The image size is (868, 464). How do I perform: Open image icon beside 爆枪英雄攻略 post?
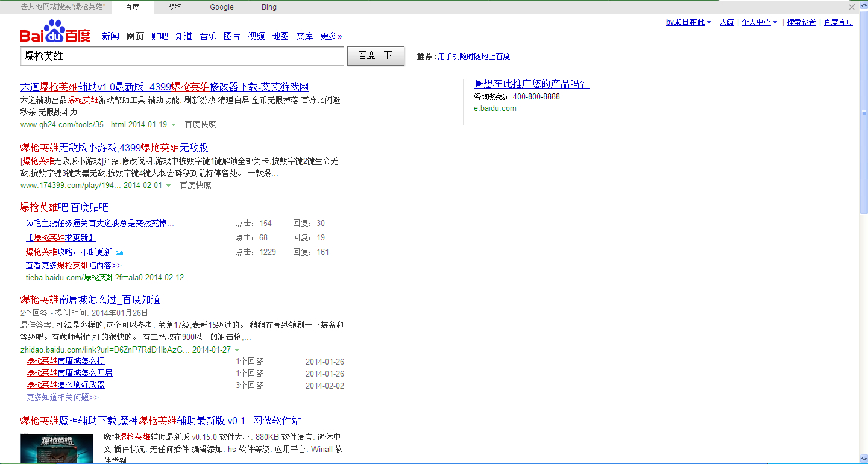[x=119, y=252]
